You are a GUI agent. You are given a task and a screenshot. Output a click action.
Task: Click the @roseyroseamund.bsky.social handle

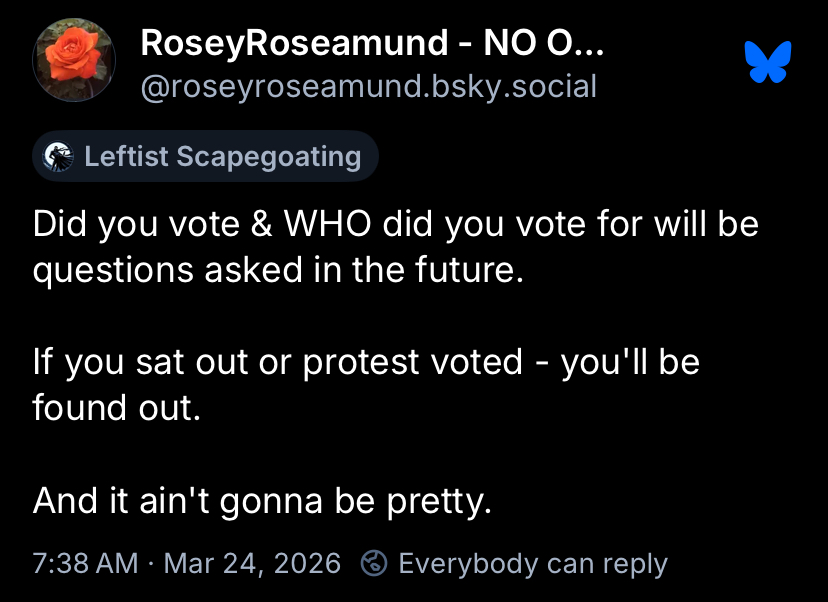click(x=369, y=87)
